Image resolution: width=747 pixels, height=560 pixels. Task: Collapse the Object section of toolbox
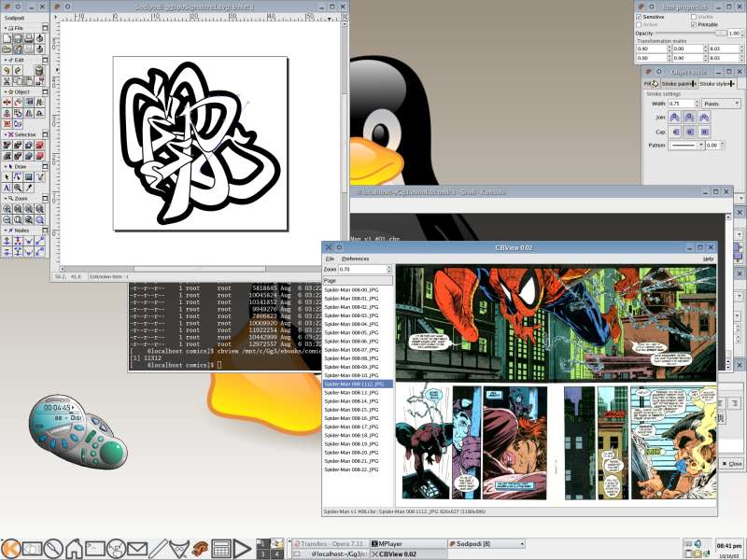point(6,91)
